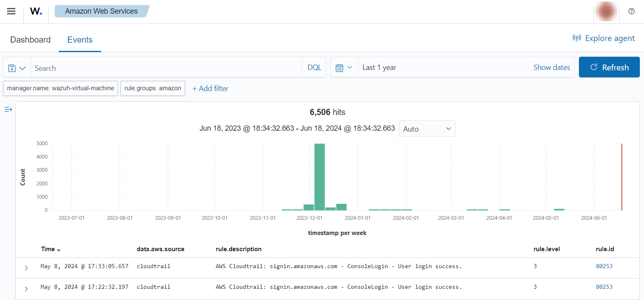Click the Explore agent link
Screen dimensions: 644x300
click(603, 38)
